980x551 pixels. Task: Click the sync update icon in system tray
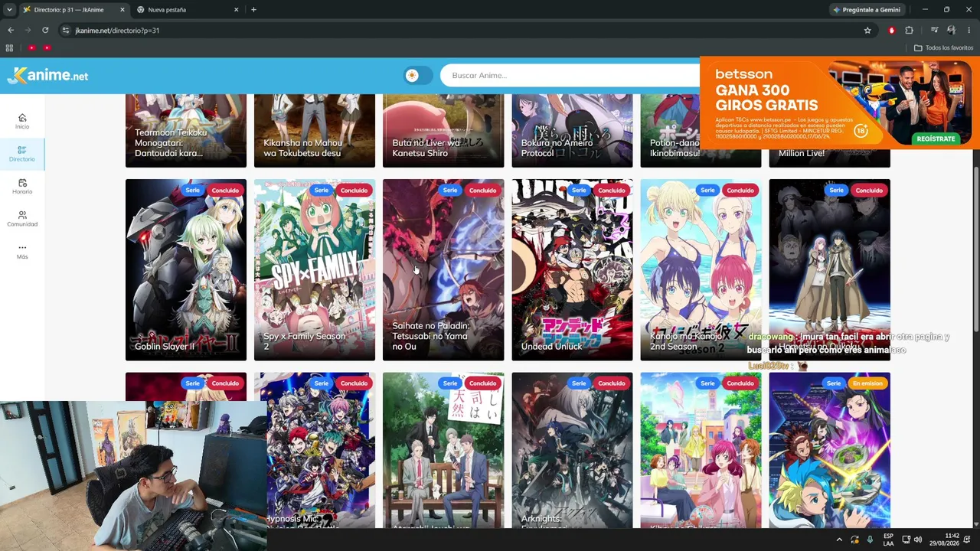(854, 540)
